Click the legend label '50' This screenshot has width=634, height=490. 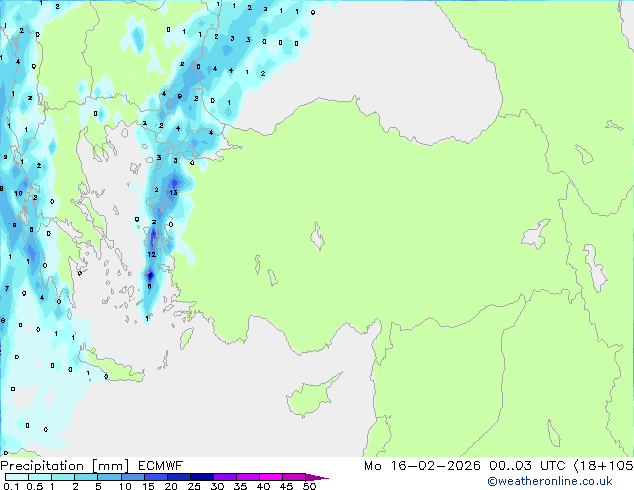[x=309, y=486]
